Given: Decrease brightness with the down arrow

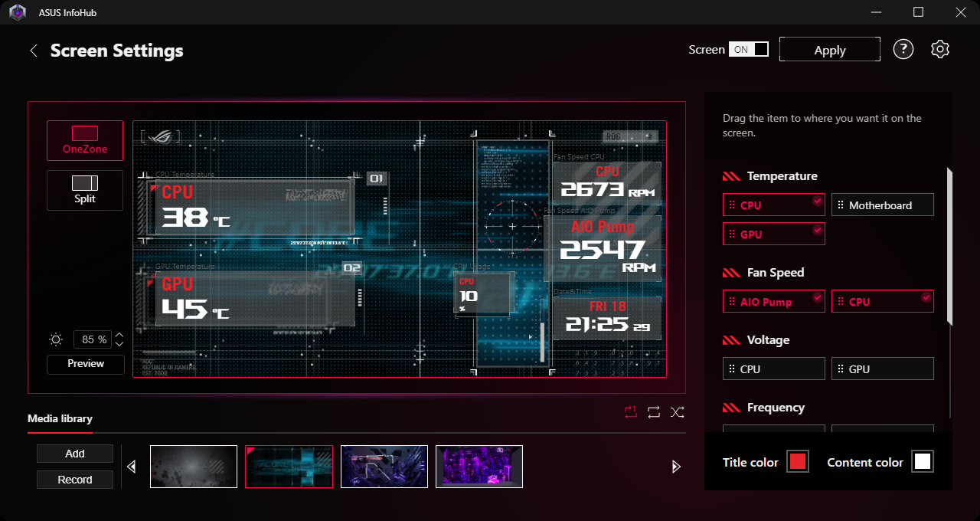Looking at the screenshot, I should click(x=119, y=344).
